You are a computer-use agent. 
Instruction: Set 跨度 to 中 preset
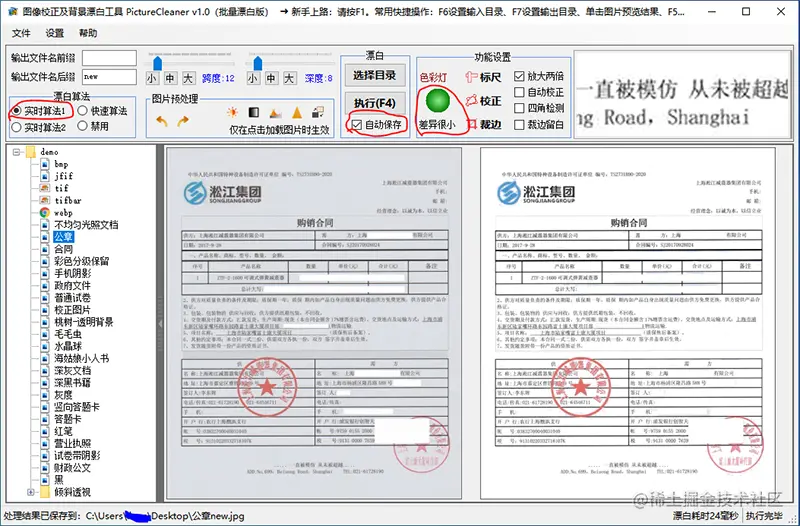[x=170, y=78]
